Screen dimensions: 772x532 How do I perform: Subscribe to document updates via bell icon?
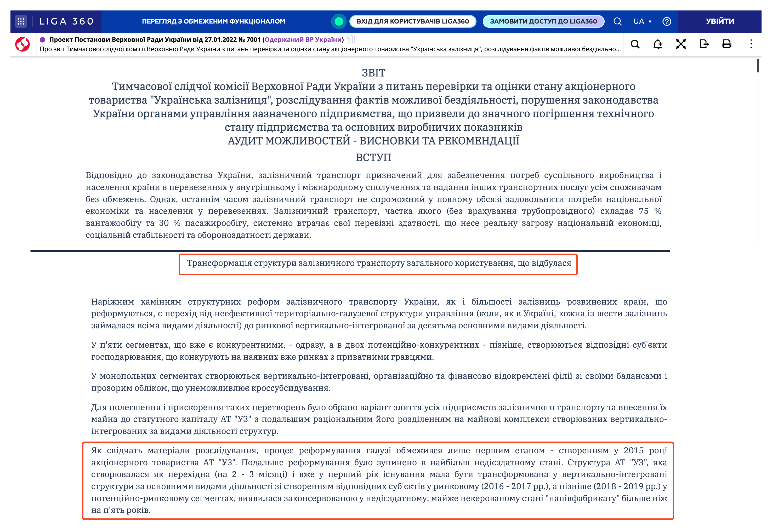coord(658,44)
